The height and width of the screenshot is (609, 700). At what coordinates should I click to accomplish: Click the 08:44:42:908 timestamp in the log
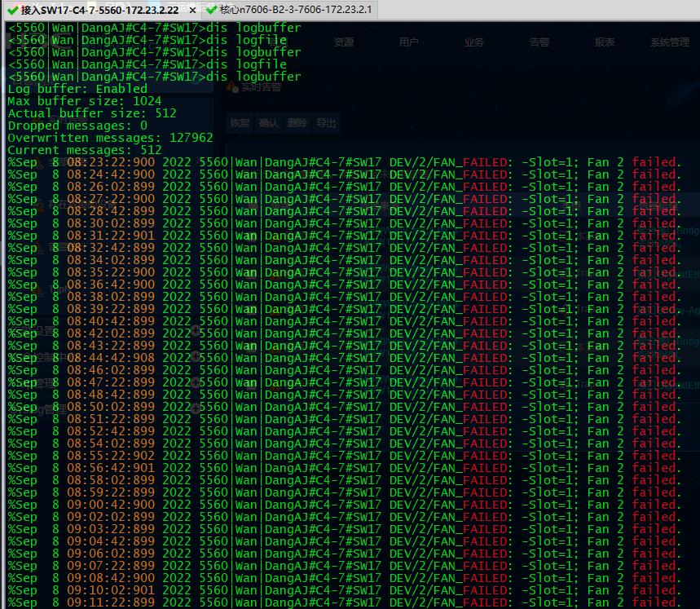tap(111, 358)
